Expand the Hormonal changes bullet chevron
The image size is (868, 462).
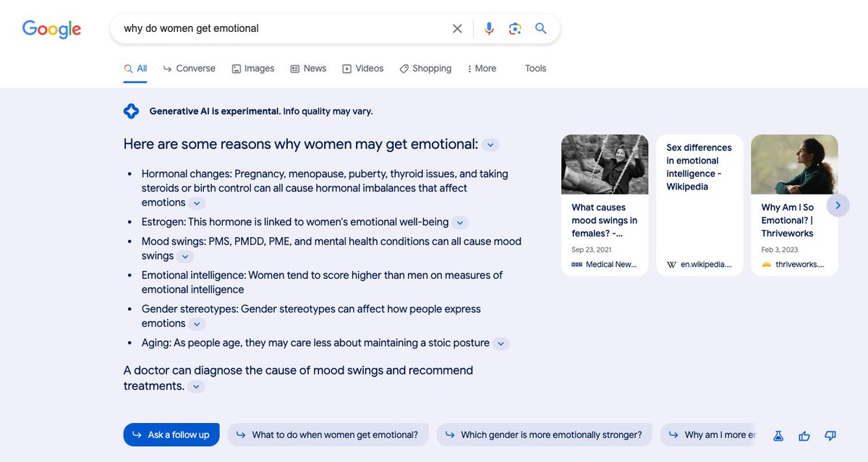[x=197, y=204]
